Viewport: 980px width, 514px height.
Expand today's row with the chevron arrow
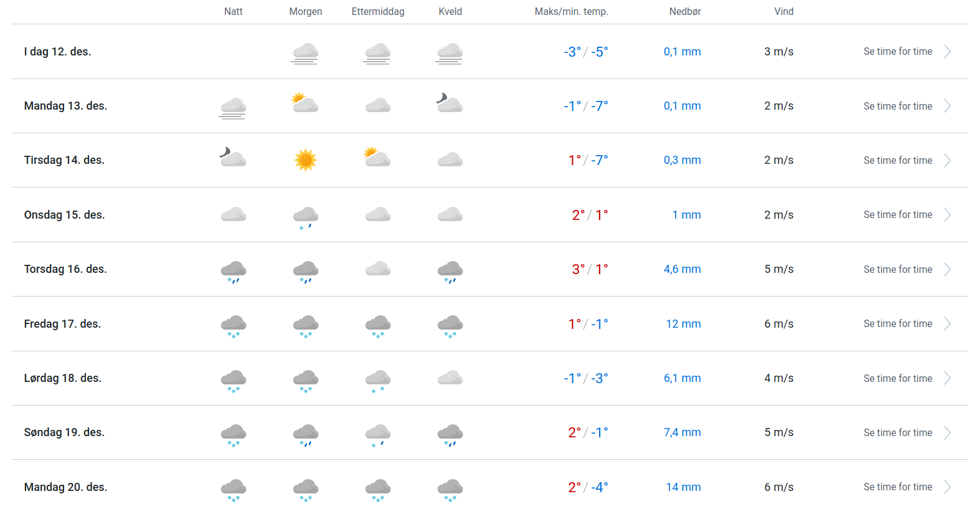point(947,52)
